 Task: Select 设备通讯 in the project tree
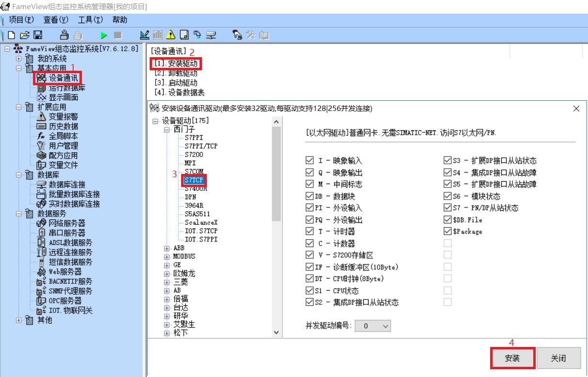pos(63,78)
